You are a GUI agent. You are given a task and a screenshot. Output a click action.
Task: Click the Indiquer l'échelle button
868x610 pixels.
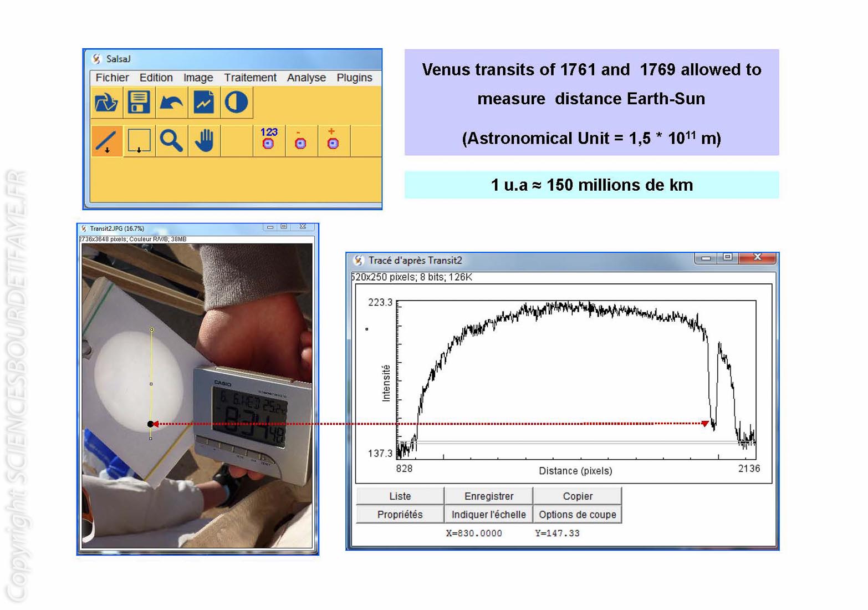[489, 515]
